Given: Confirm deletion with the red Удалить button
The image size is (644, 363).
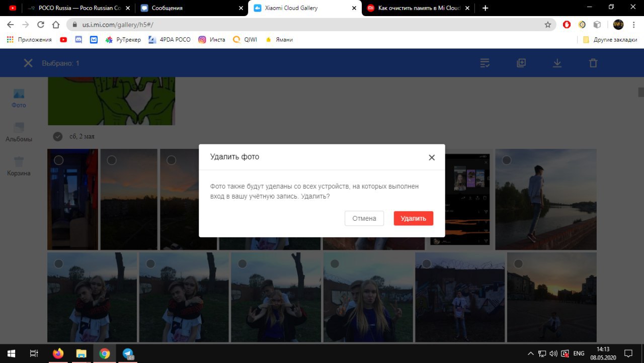Looking at the screenshot, I should click(413, 218).
